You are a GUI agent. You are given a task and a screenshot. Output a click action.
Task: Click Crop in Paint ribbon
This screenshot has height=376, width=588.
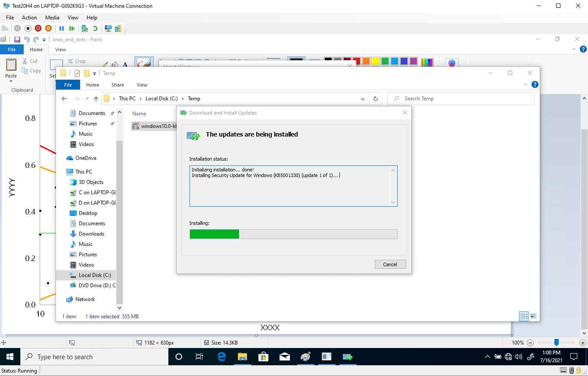click(77, 61)
